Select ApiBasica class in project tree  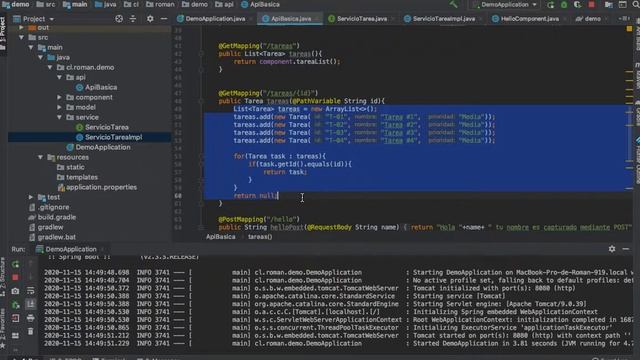tap(96, 87)
